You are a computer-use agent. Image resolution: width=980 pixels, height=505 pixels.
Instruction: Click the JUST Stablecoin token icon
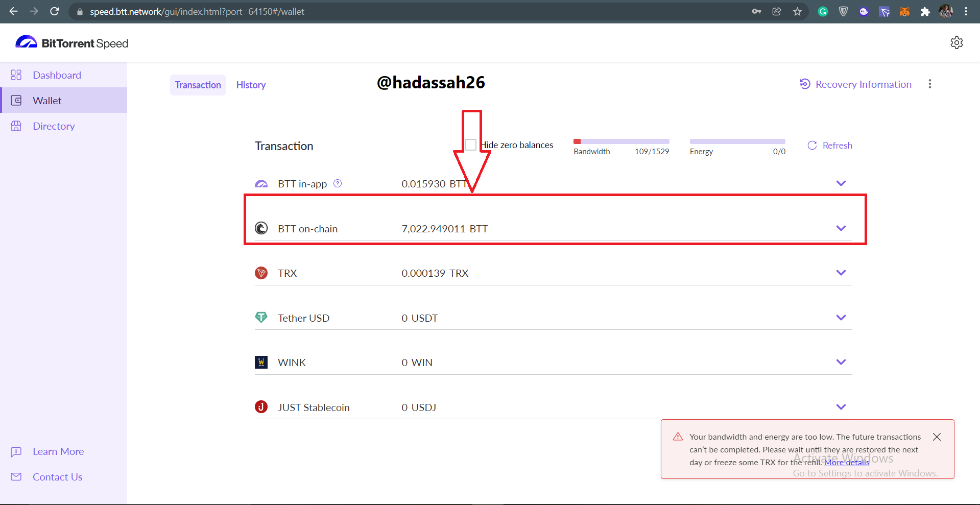[x=261, y=407]
